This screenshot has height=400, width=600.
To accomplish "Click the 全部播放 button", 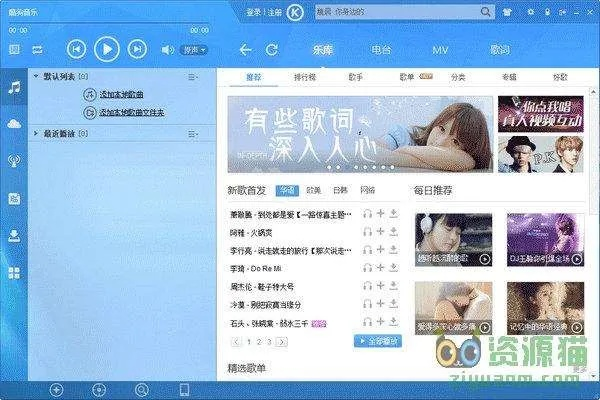I will click(x=378, y=341).
